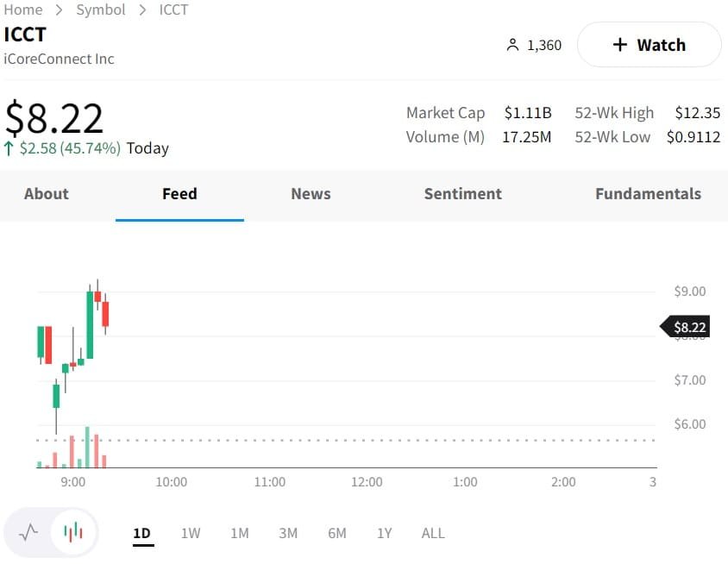Click the $8.22 price marker on chart

688,327
